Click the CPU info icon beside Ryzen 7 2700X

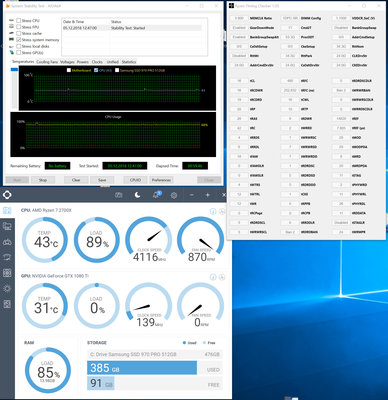(x=213, y=211)
